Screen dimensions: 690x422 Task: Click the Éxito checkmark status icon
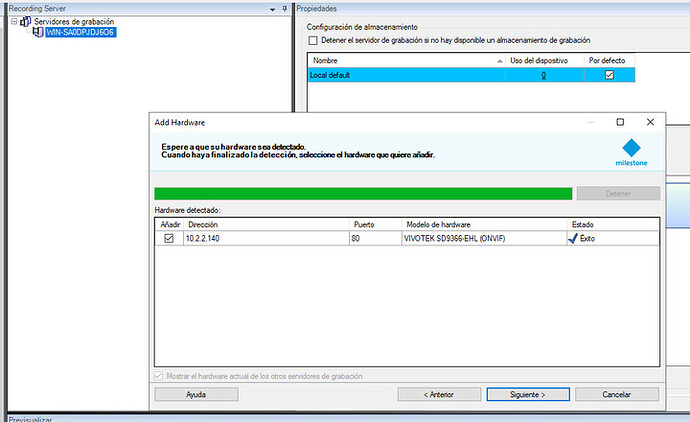[573, 239]
